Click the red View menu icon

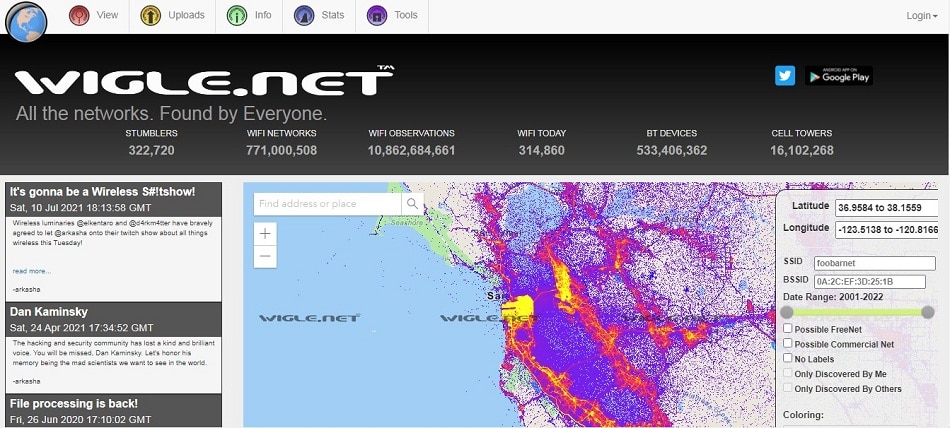pyautogui.click(x=79, y=15)
